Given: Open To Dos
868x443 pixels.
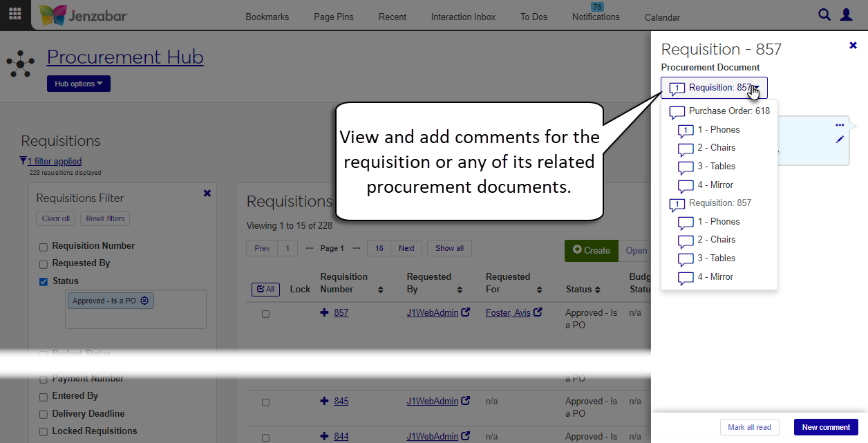Looking at the screenshot, I should [x=534, y=17].
